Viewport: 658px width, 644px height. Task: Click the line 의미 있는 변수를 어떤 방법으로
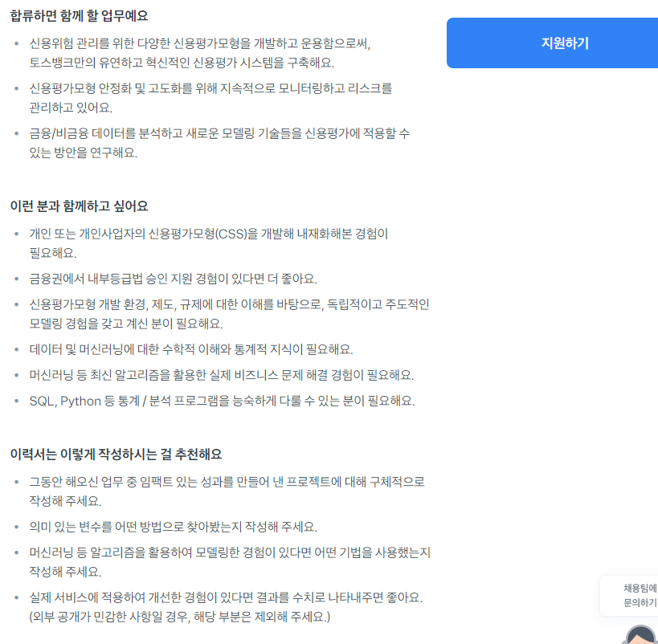coord(173,527)
